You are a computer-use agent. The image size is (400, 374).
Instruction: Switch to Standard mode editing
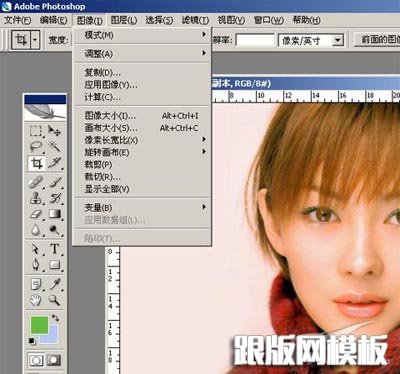36,360
